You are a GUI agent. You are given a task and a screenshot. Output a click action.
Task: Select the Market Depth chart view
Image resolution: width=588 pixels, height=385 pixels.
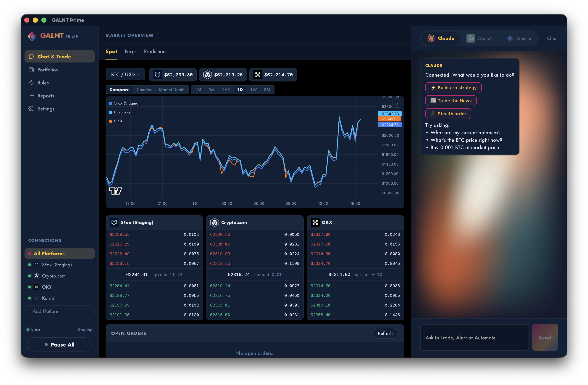(172, 89)
